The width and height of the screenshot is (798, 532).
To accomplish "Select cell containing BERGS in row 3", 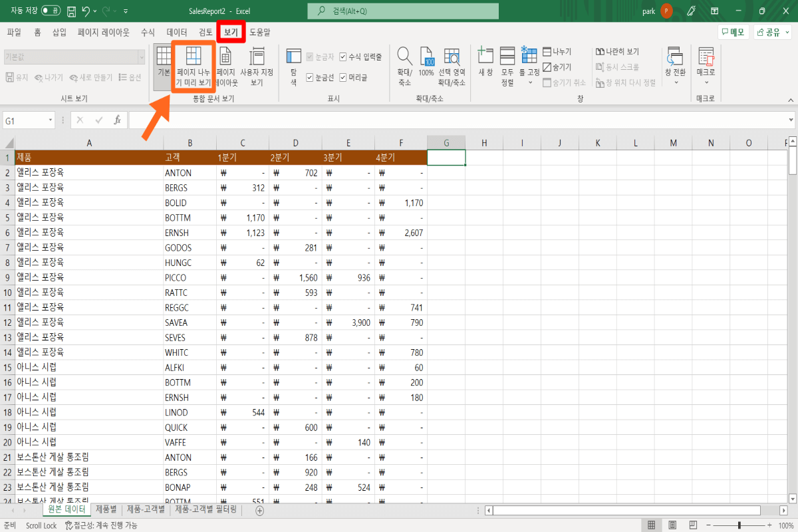I will tap(190, 188).
